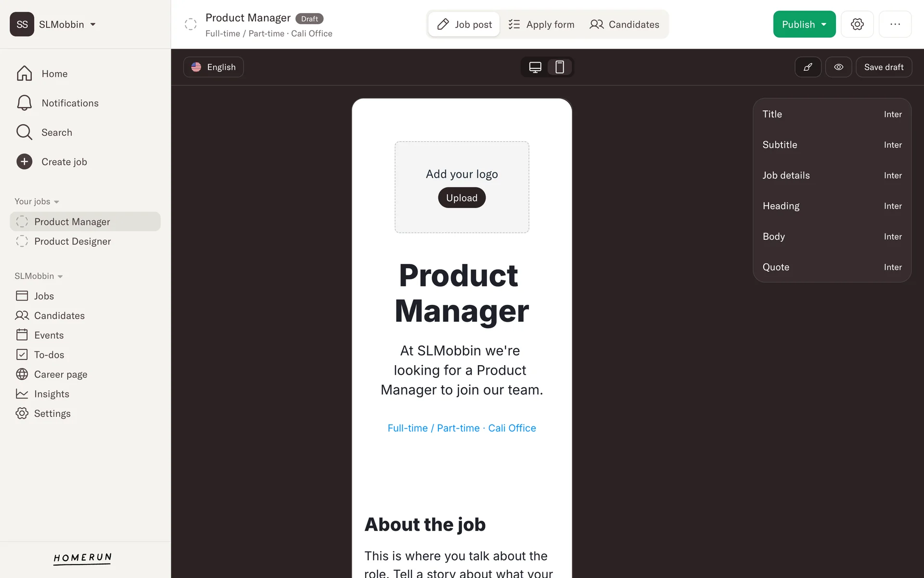Toggle the preview eye button
Screen dimensions: 924x578
838,67
